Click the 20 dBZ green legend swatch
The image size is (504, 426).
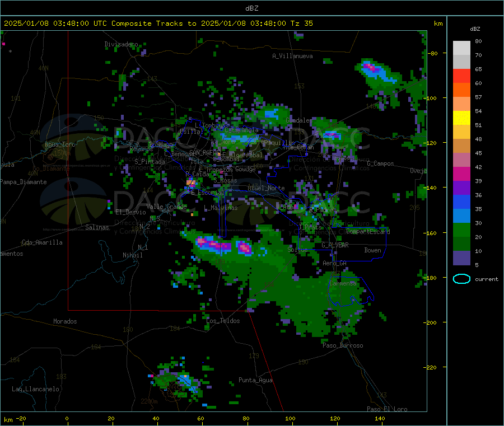[461, 230]
